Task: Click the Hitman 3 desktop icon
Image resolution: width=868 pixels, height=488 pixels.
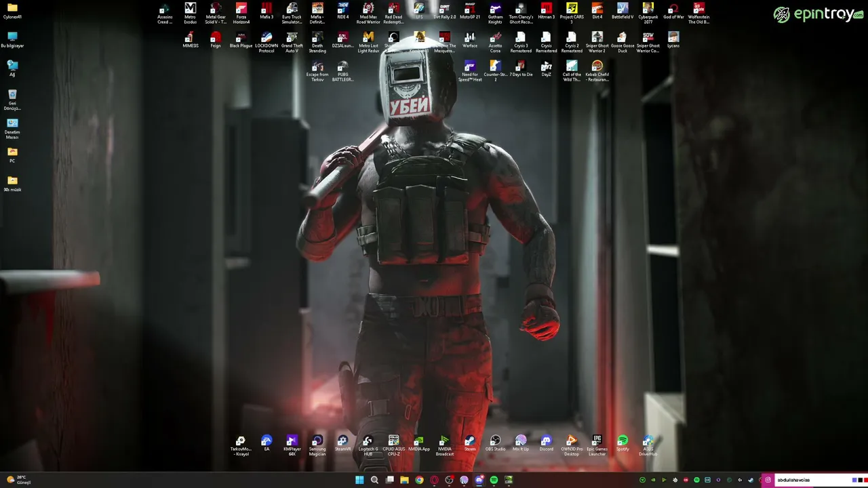Action: tap(547, 11)
